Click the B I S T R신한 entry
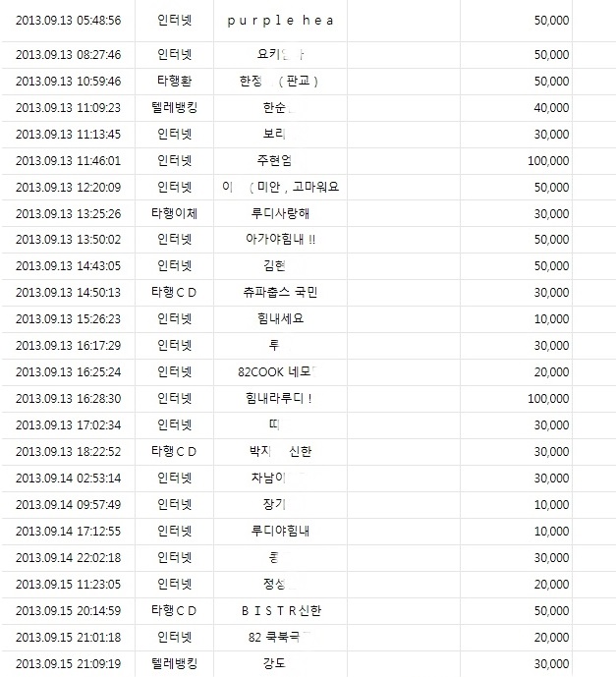The image size is (616, 677). click(281, 610)
